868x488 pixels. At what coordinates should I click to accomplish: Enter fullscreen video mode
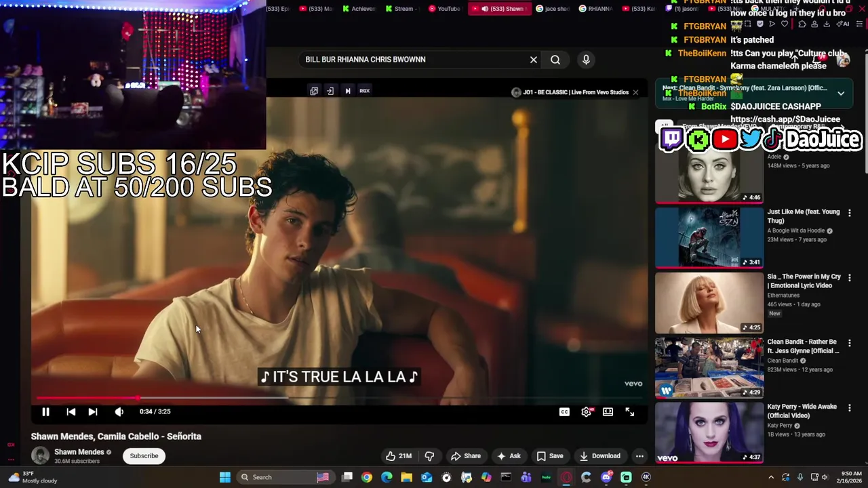[630, 411]
